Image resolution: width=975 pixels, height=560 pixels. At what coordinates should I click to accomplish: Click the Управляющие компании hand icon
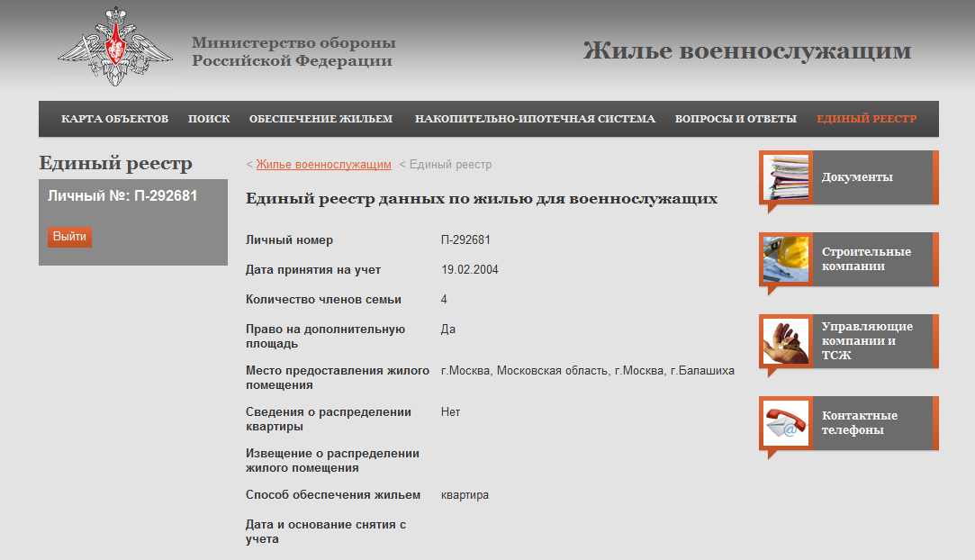pos(786,341)
